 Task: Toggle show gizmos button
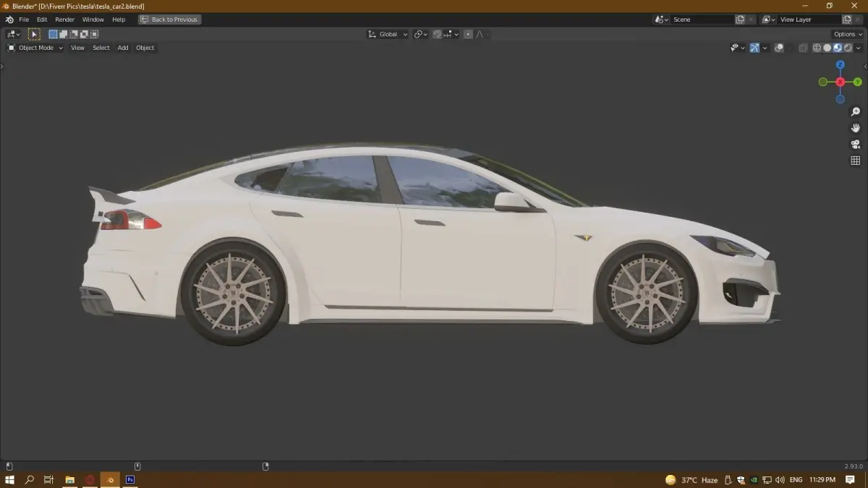[x=754, y=48]
